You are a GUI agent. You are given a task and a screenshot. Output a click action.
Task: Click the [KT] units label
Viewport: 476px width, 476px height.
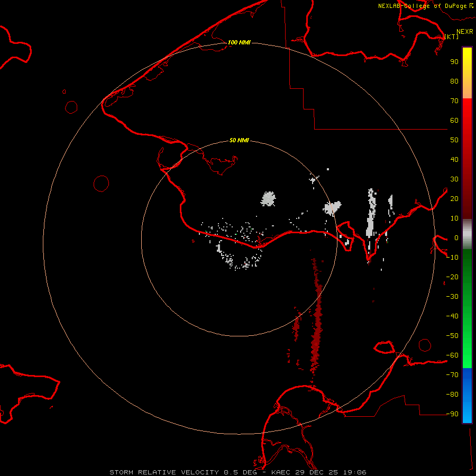(452, 36)
